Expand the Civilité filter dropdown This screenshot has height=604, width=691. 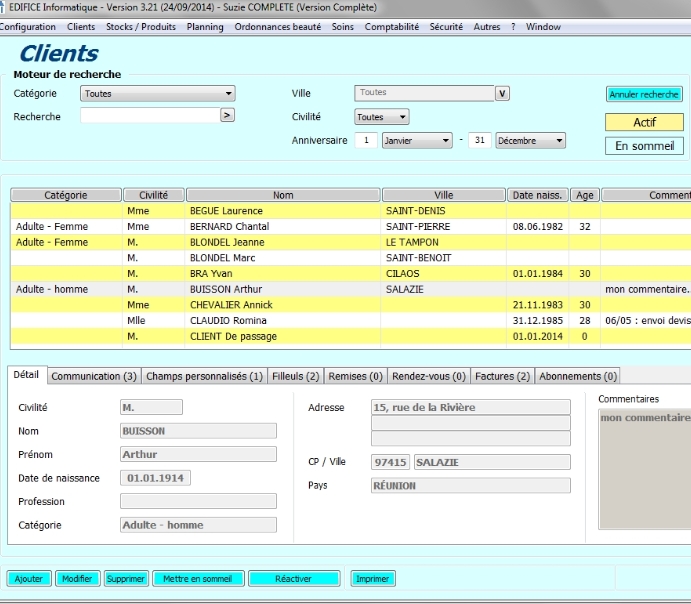pyautogui.click(x=382, y=117)
